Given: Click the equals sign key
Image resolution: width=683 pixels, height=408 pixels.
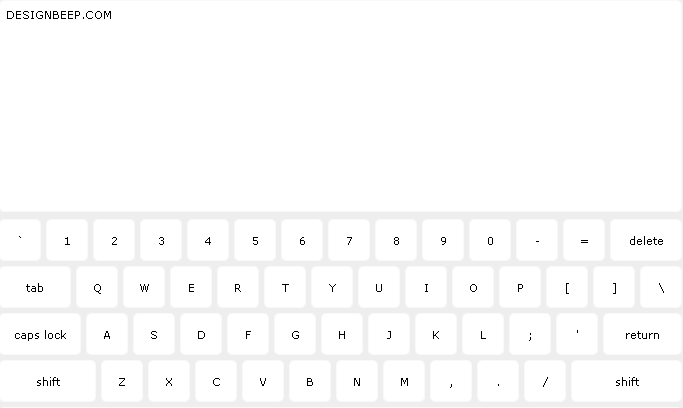Looking at the screenshot, I should pyautogui.click(x=584, y=240).
